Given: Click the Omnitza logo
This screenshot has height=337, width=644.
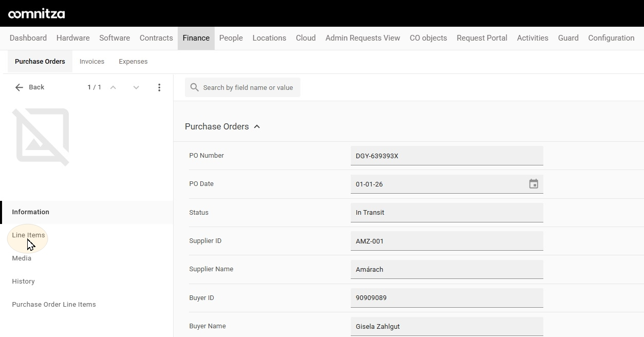Looking at the screenshot, I should pyautogui.click(x=36, y=14).
